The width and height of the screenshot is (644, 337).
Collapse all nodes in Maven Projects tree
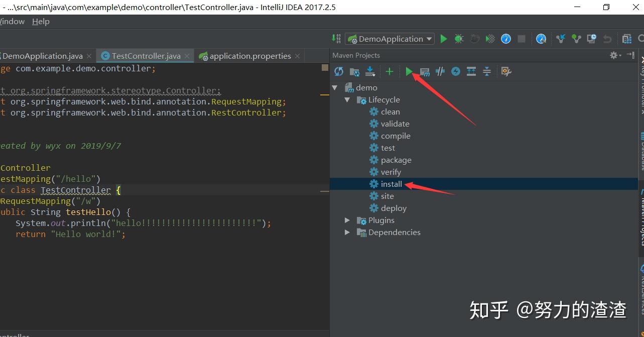[487, 71]
